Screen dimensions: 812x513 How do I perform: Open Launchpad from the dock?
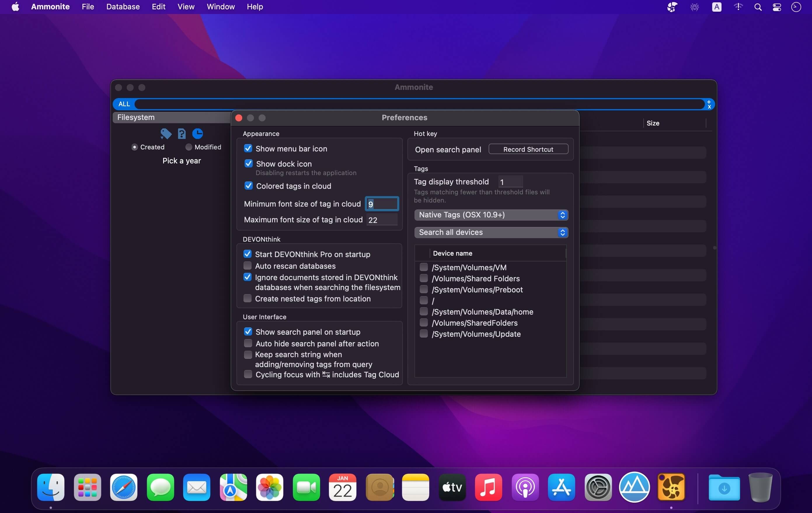click(x=87, y=487)
